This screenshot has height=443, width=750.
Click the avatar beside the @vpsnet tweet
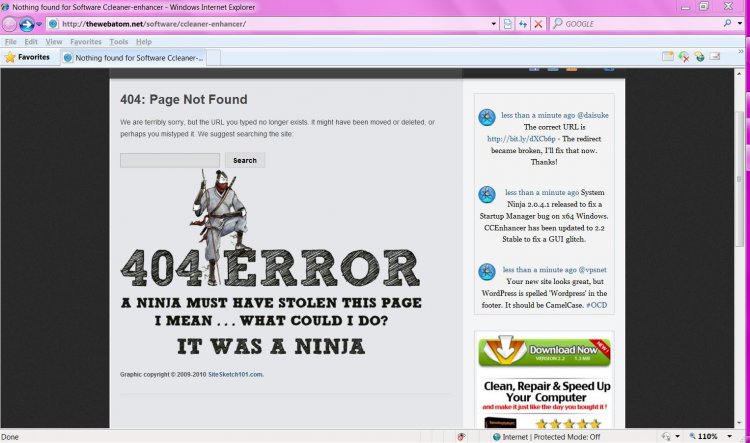coord(487,272)
